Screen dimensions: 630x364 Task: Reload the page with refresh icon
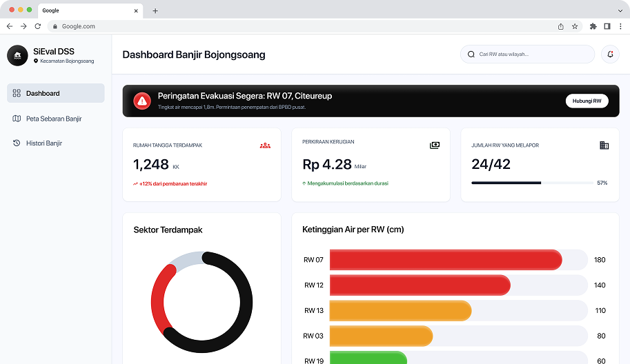click(x=38, y=26)
